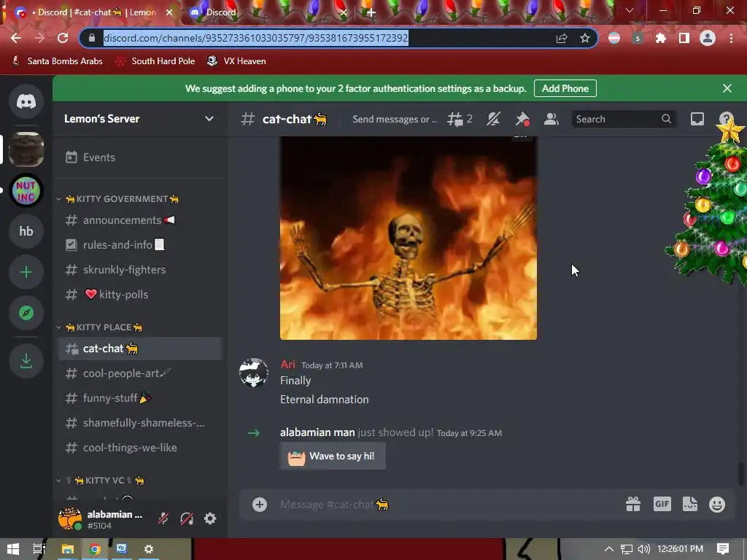Screen dimensions: 747x560
Task: Open Windows notification center
Action: [x=723, y=549]
